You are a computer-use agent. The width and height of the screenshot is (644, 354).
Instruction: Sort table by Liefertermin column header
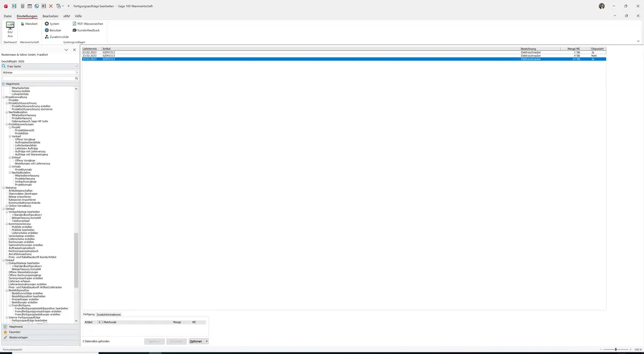pos(92,49)
